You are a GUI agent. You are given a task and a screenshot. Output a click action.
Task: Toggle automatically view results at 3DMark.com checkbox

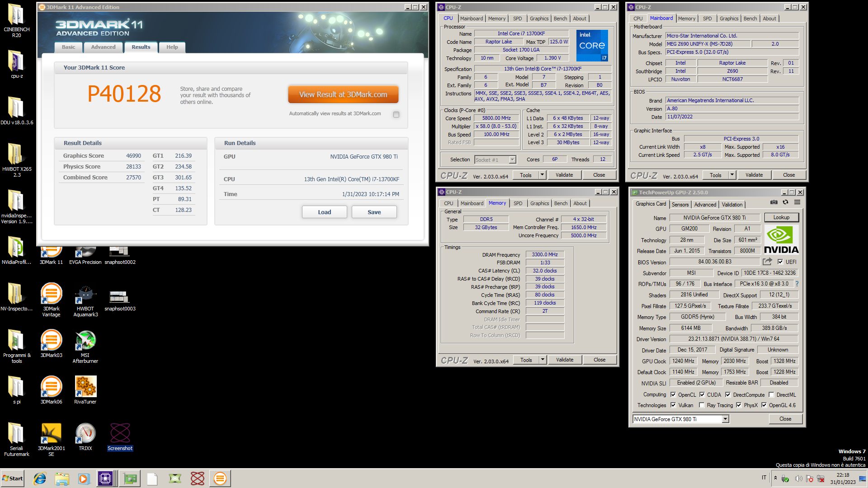[396, 114]
